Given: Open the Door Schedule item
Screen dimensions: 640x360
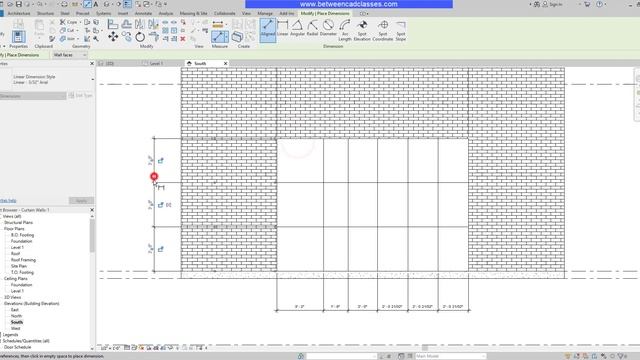Looking at the screenshot, I should tap(18, 347).
